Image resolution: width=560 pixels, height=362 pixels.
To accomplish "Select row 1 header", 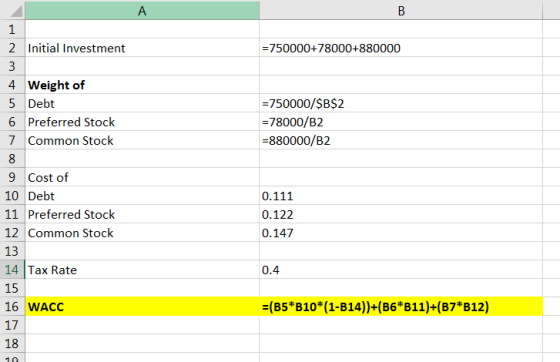I will [x=12, y=29].
